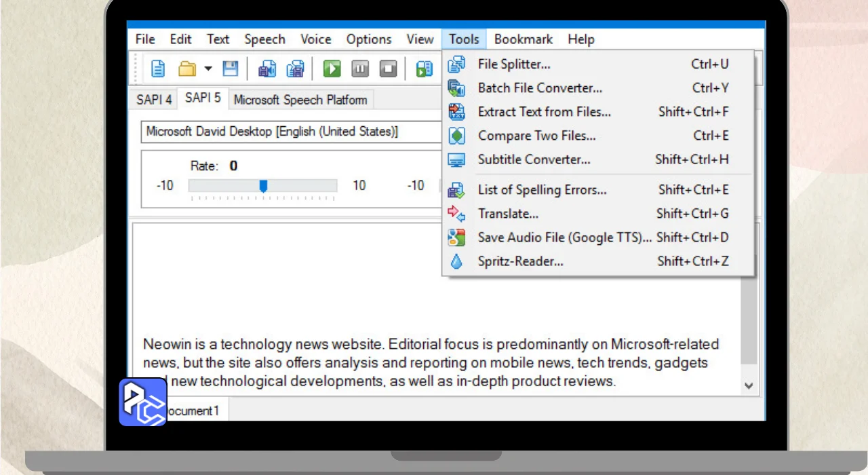Click the Open file folder icon
This screenshot has width=868, height=475.
click(x=186, y=69)
